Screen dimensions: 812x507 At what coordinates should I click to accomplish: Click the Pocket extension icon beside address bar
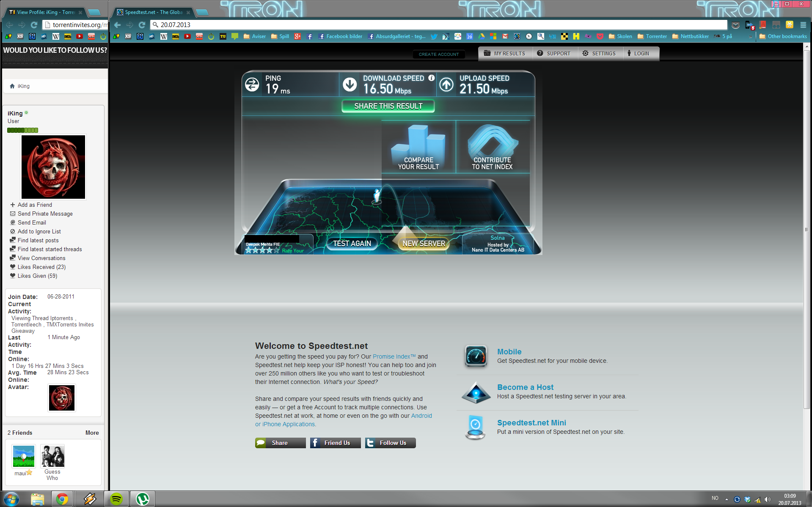click(736, 25)
